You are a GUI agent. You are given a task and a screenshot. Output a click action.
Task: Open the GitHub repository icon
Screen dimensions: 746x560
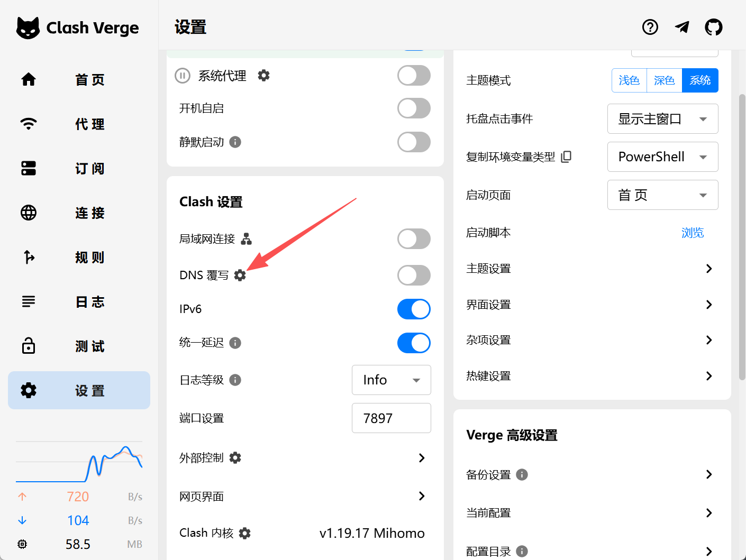point(713,27)
